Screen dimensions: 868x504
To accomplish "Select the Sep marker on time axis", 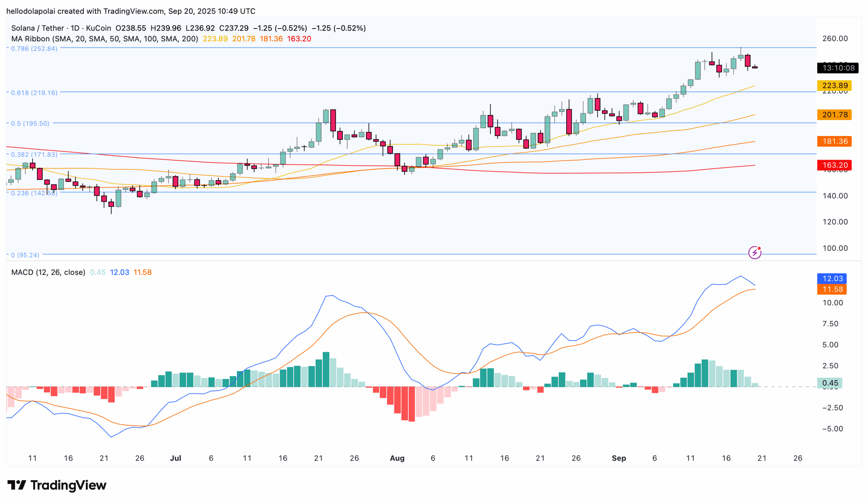I will (619, 458).
